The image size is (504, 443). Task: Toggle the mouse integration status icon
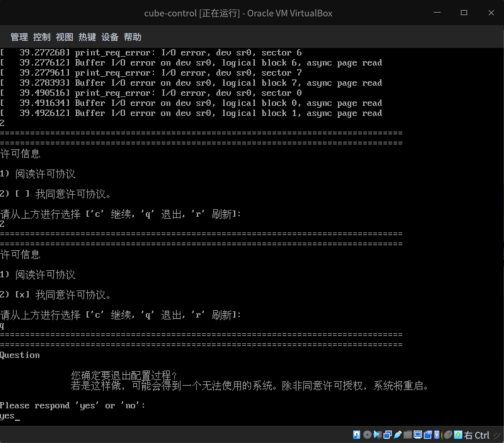448,435
